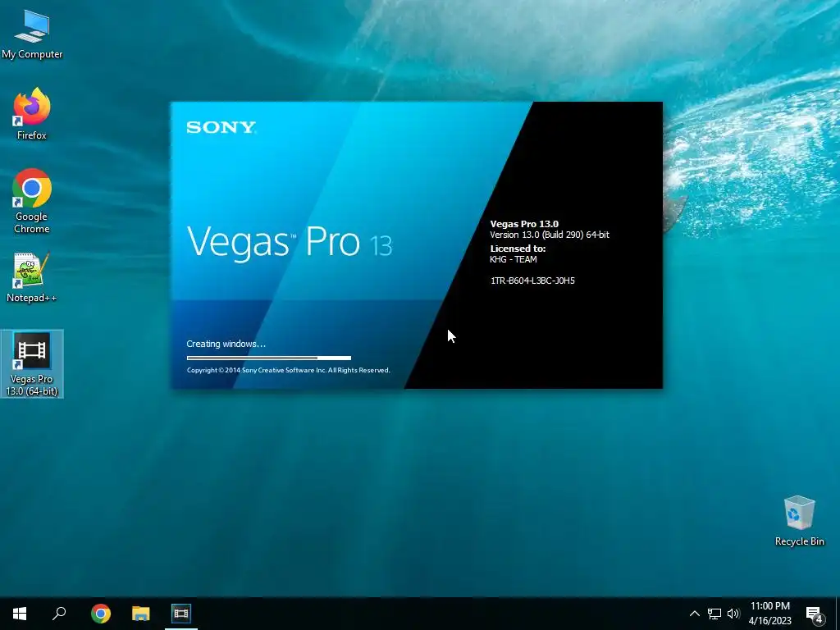Select the Notepad++ desktop shortcut
Screen dimensions: 840x630
32,277
